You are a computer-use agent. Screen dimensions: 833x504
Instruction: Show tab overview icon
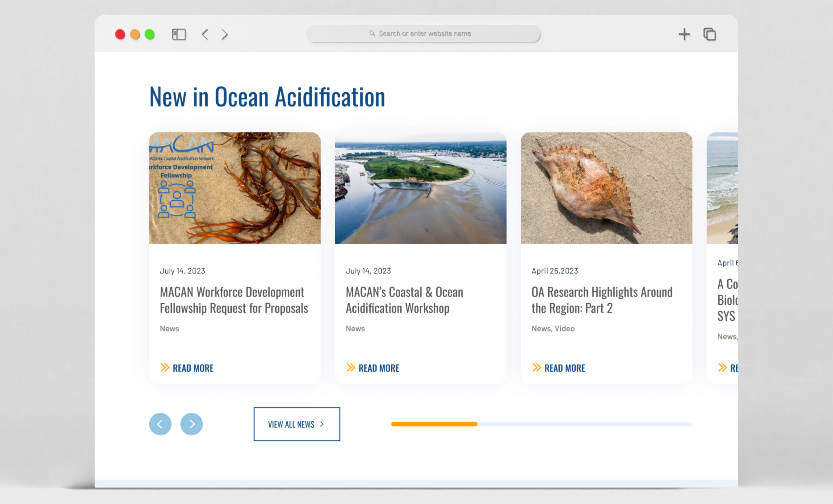(x=709, y=34)
